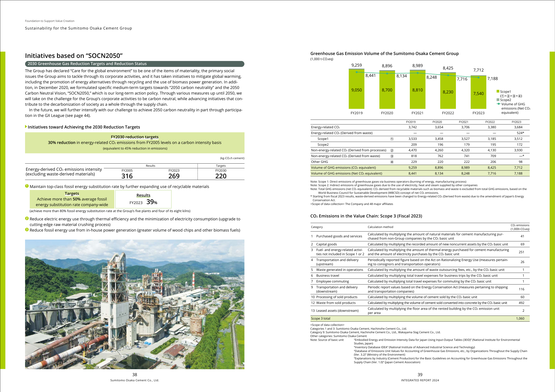
Task: Click the chart total label 9,259
Action: 357,65
